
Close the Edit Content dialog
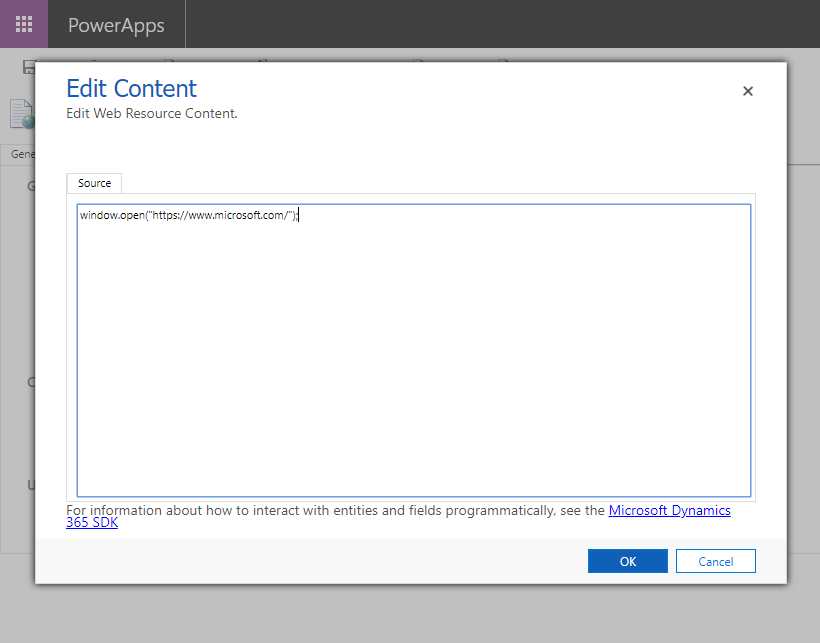click(x=747, y=91)
